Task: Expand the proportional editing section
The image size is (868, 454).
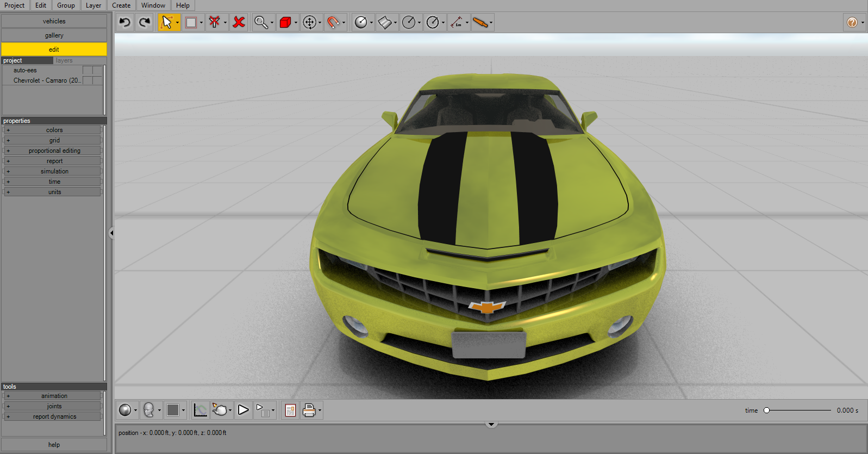Action: point(52,151)
